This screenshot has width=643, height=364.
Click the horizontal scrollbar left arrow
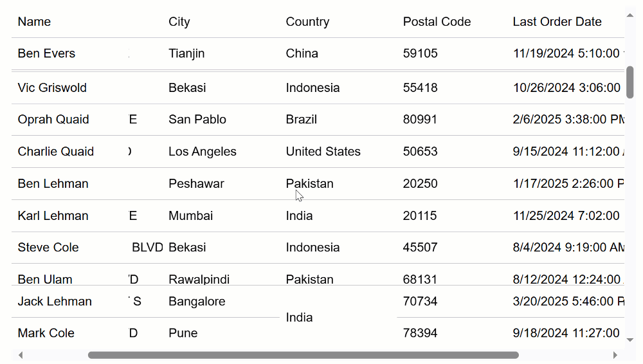pos(21,355)
